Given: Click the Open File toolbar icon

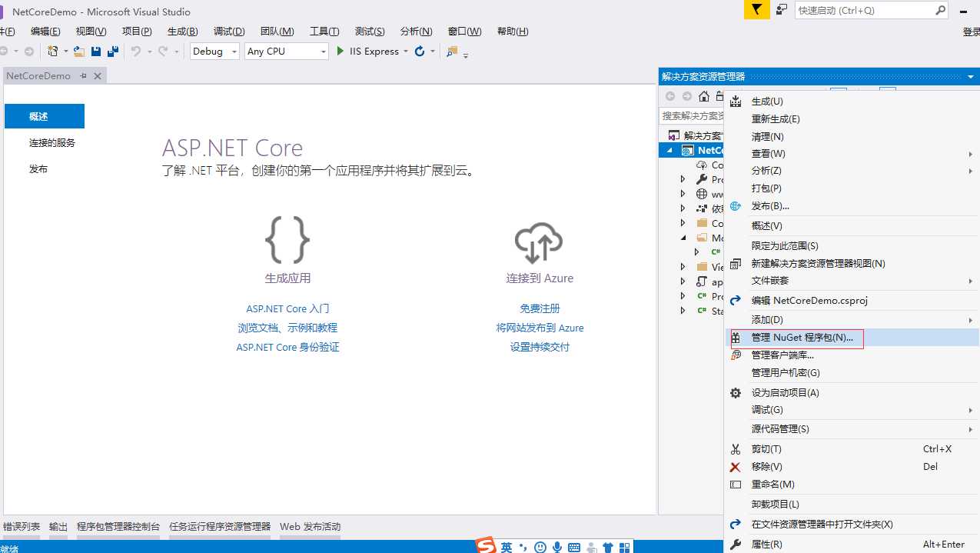Looking at the screenshot, I should 79,52.
